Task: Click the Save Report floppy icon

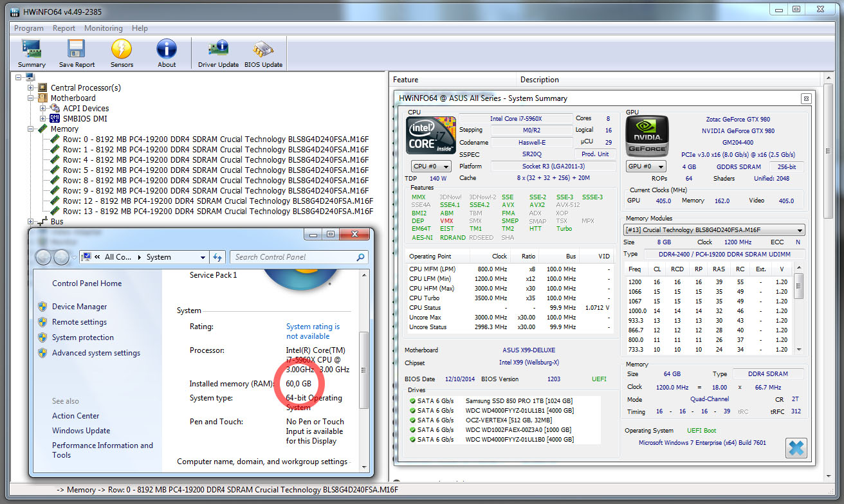Action: pos(77,49)
